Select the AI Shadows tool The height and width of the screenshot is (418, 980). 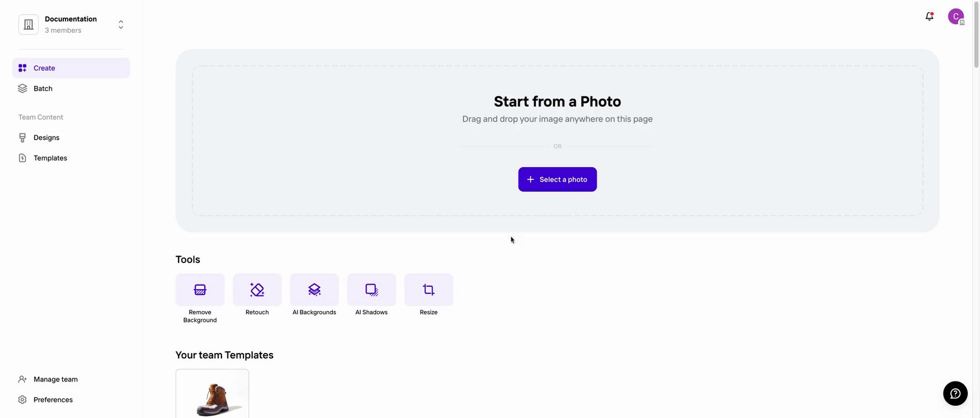372,290
